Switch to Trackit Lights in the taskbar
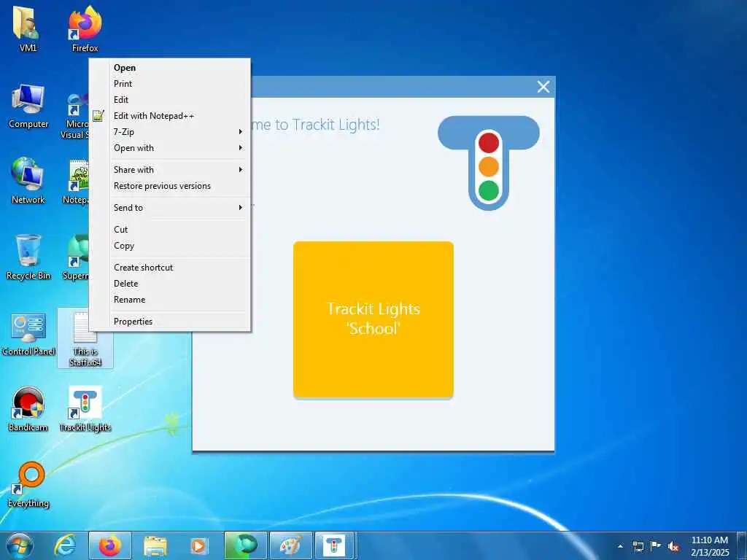The height and width of the screenshot is (560, 747). coord(336,545)
